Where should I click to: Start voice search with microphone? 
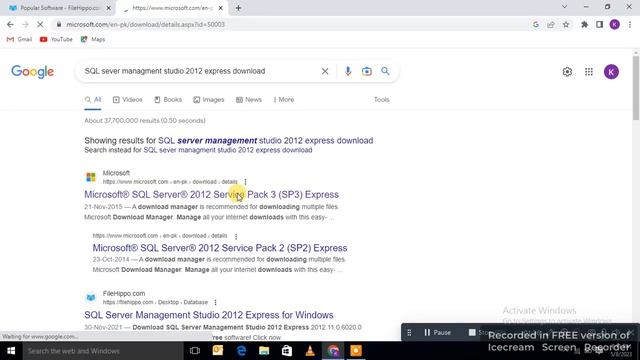348,71
